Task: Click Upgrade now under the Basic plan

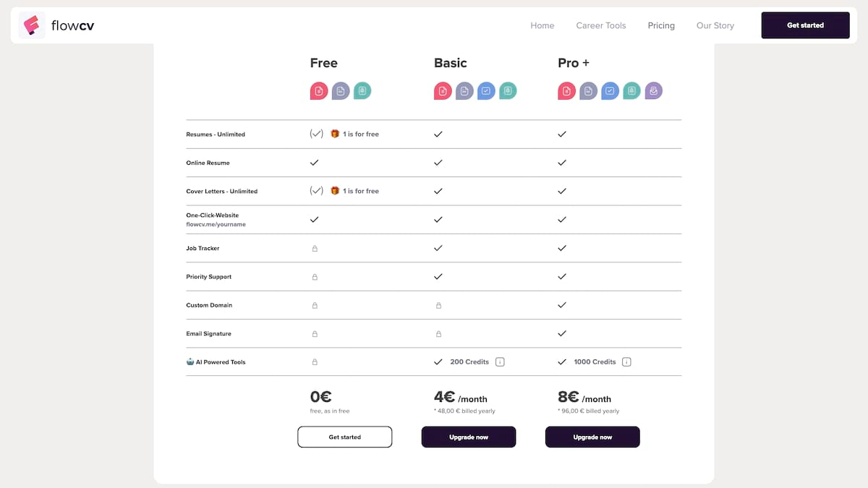Action: (x=468, y=437)
